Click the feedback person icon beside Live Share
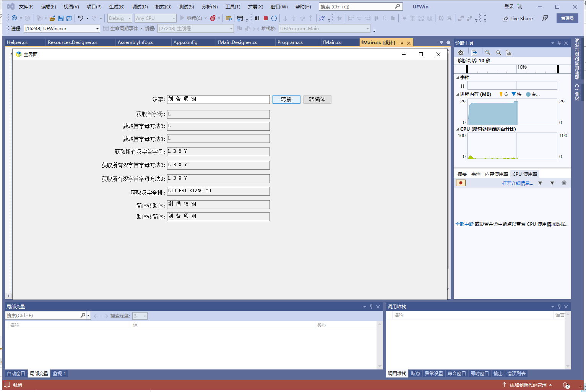 tap(545, 18)
